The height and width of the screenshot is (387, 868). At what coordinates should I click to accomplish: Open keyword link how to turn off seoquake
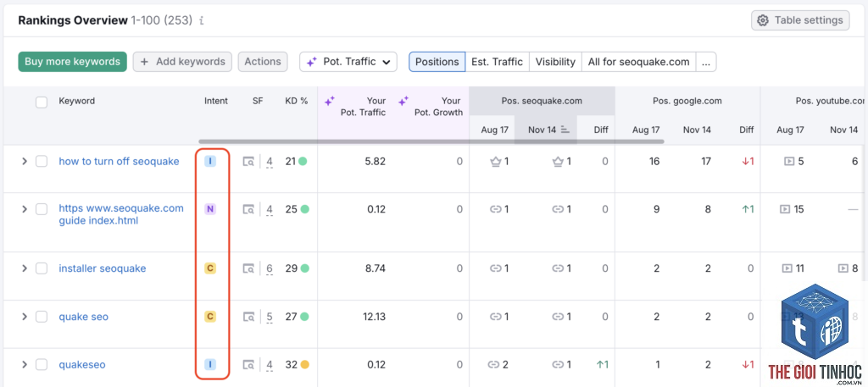[119, 162]
